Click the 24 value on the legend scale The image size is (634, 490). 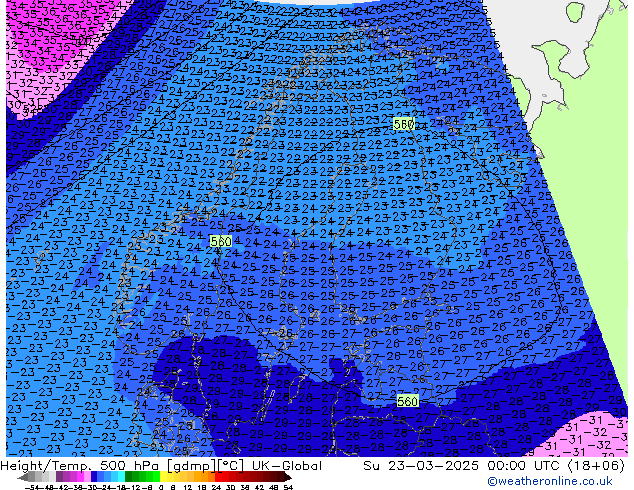point(216,488)
